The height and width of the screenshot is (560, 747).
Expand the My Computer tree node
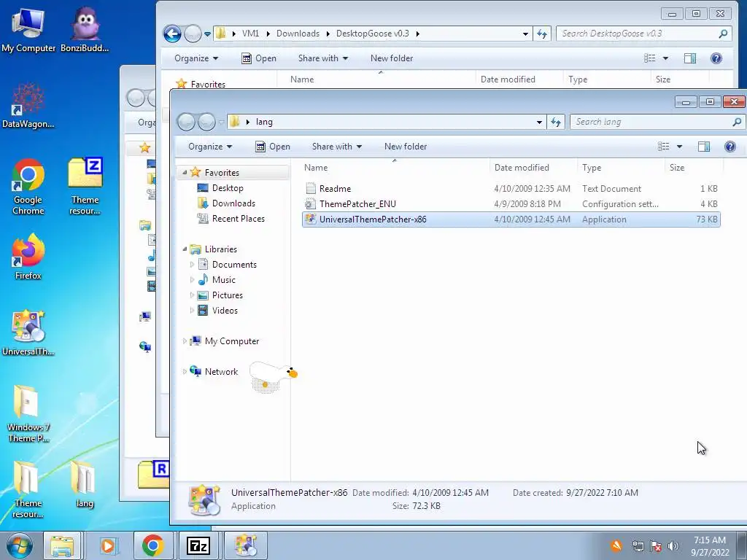[185, 341]
